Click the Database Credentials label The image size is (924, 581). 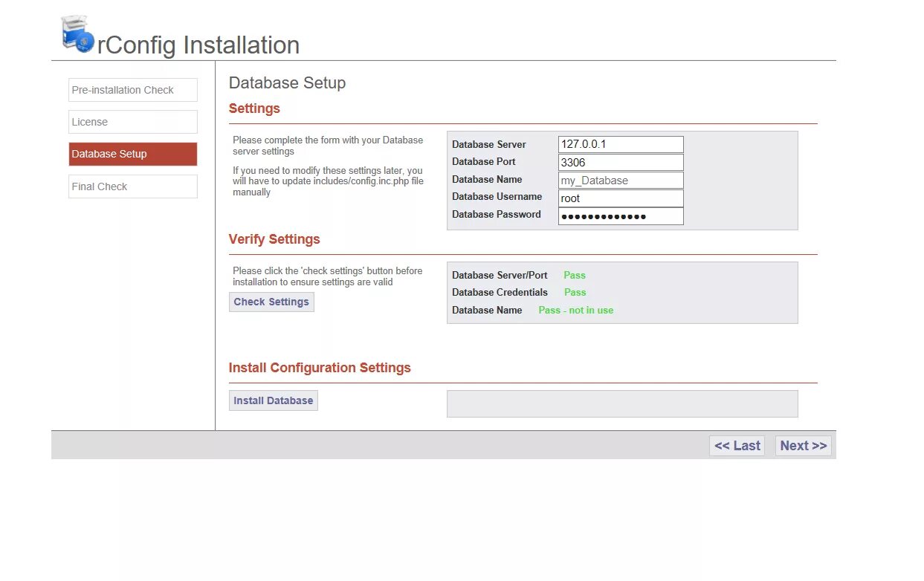[500, 292]
